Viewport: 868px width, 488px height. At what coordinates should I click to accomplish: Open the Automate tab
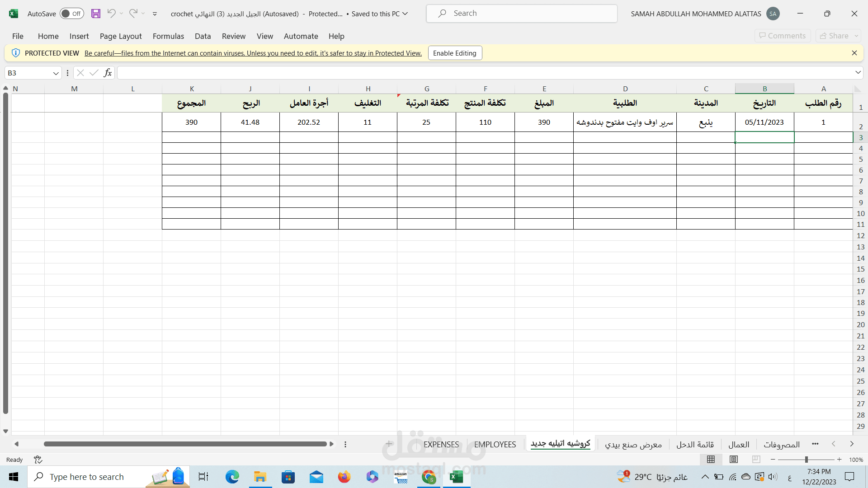click(x=301, y=36)
